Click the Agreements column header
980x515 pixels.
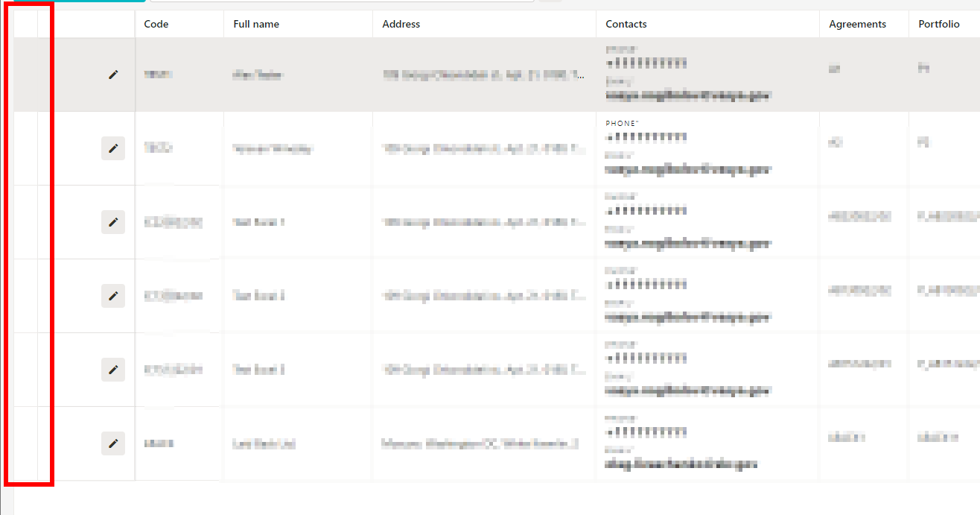pyautogui.click(x=857, y=24)
